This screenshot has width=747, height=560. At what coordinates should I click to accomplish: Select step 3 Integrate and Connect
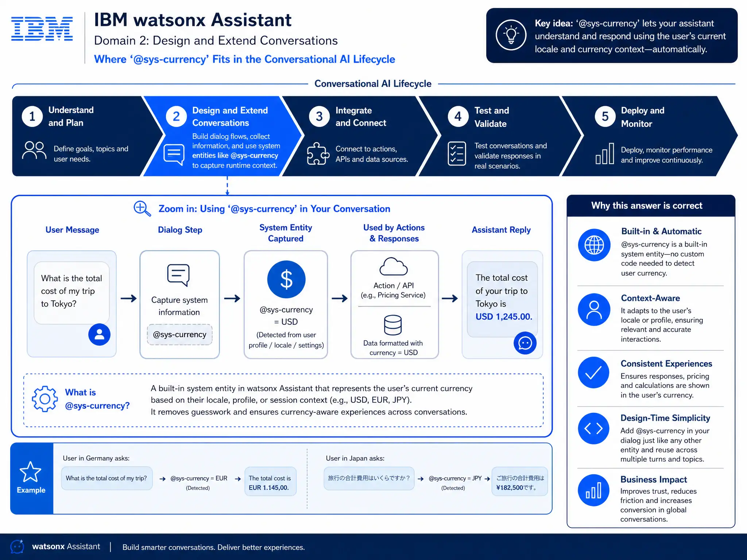[360, 136]
